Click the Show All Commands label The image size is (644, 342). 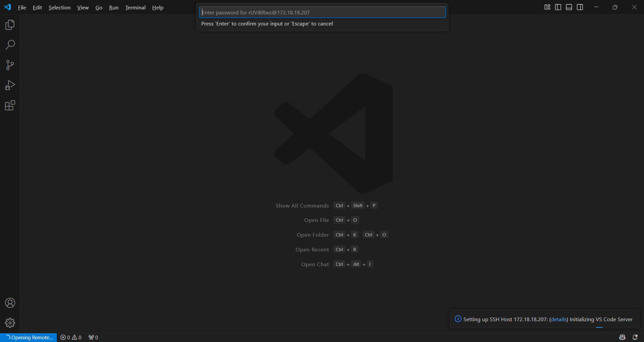tap(302, 206)
